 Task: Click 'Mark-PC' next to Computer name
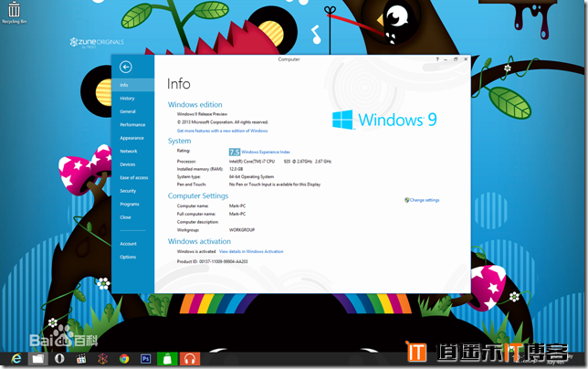coord(237,206)
